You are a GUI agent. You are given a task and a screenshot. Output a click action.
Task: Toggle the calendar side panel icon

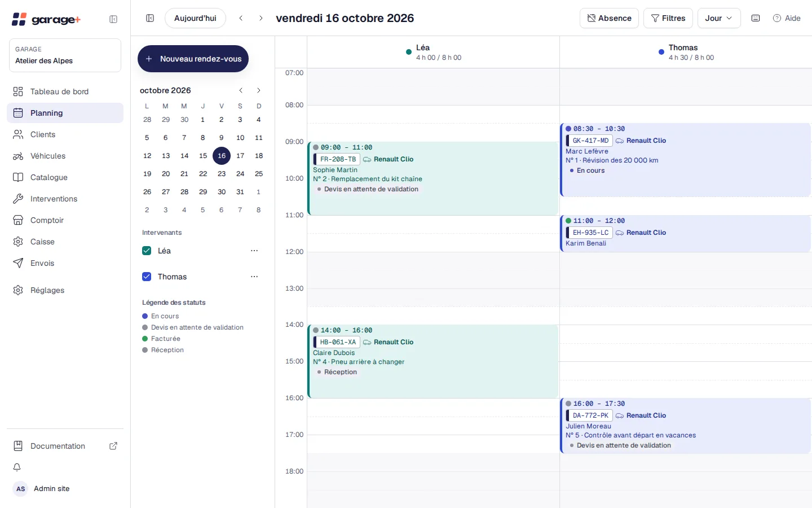(x=150, y=18)
